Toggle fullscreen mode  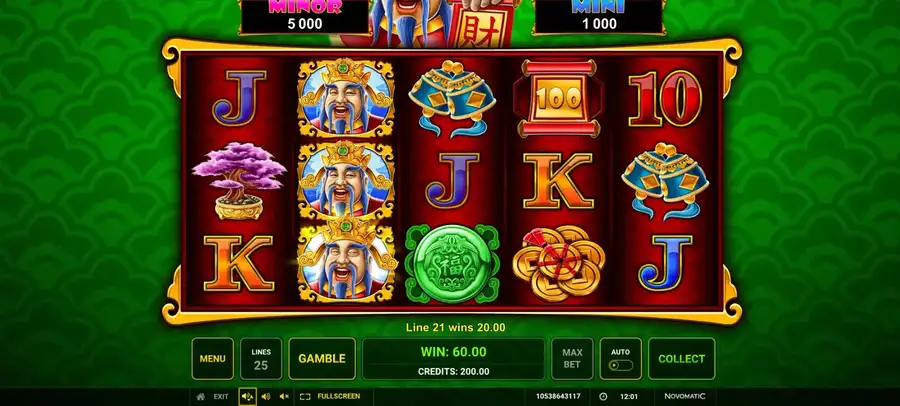tap(330, 396)
